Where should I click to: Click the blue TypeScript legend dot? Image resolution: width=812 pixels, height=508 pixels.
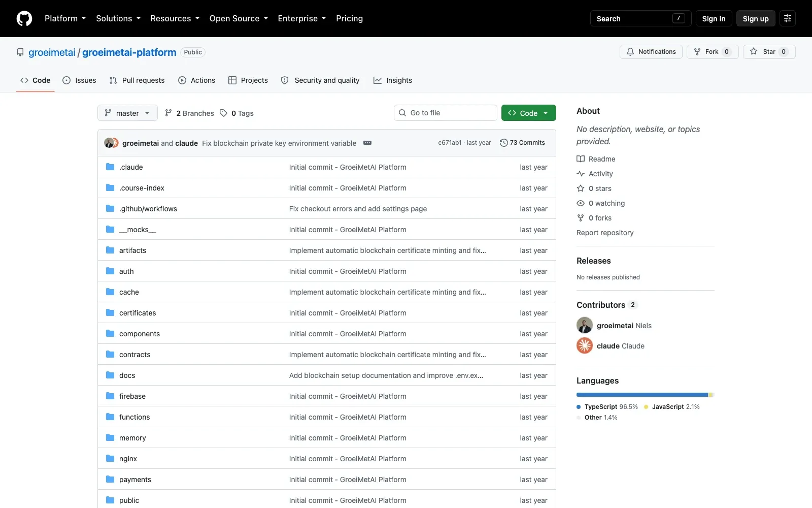[579, 407]
